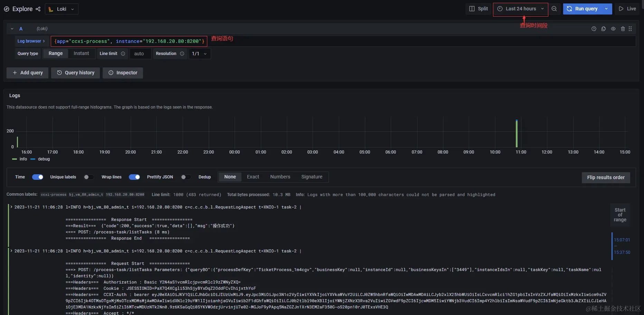Toggle query A visibility eye icon

(x=613, y=29)
